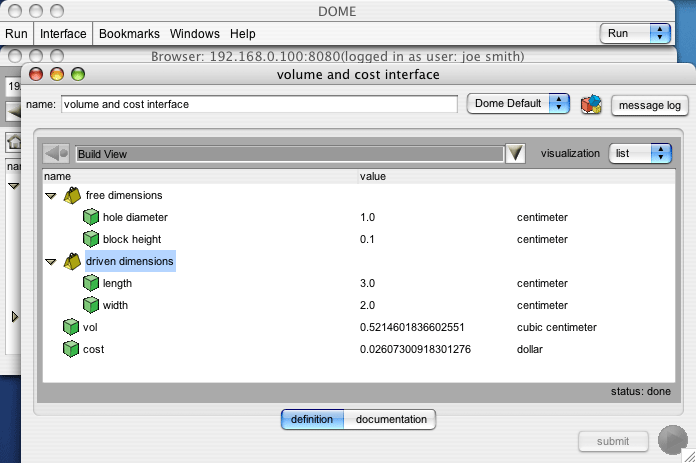
Task: Open the Build View dropdown arrow
Action: [515, 154]
